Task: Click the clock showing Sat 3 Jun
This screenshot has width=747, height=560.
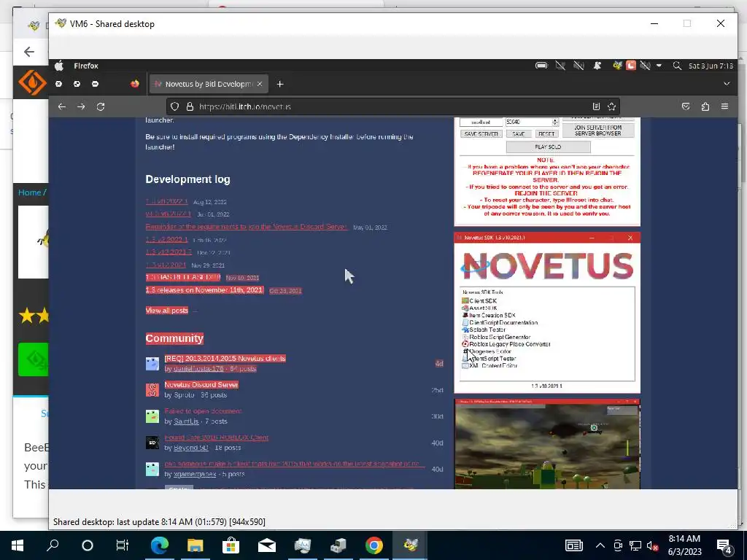Action: (x=711, y=66)
